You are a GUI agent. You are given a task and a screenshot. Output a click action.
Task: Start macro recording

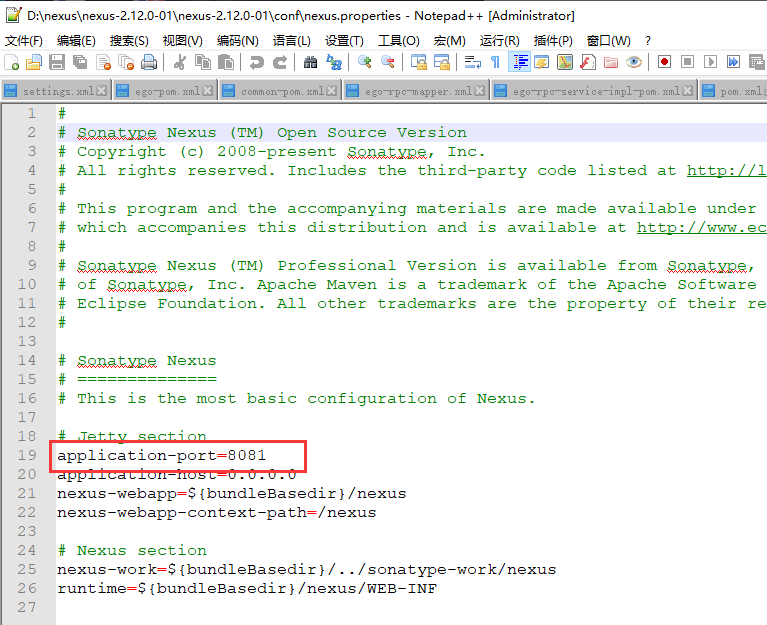click(664, 62)
